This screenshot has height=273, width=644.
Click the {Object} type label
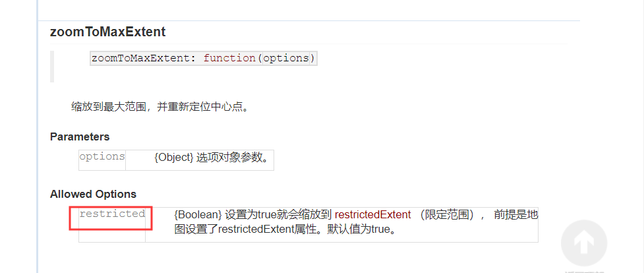[x=174, y=158]
